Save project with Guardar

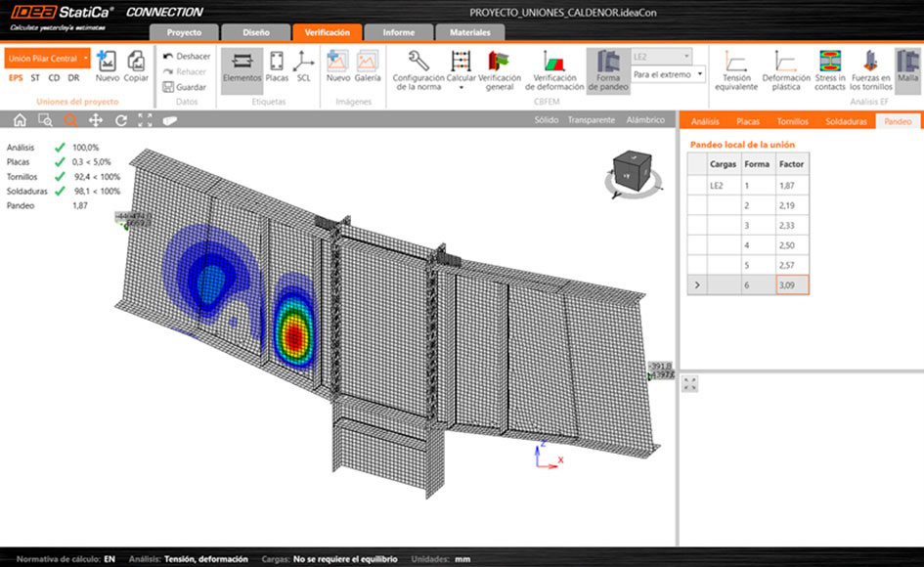[x=185, y=87]
